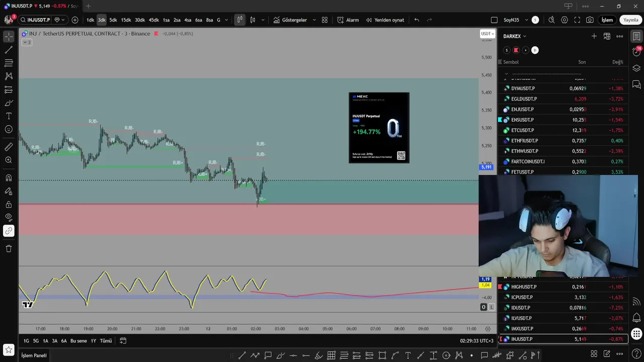Open the INJUSDT.P symbol search
Viewport: 644px width, 362px height.
[x=35, y=20]
